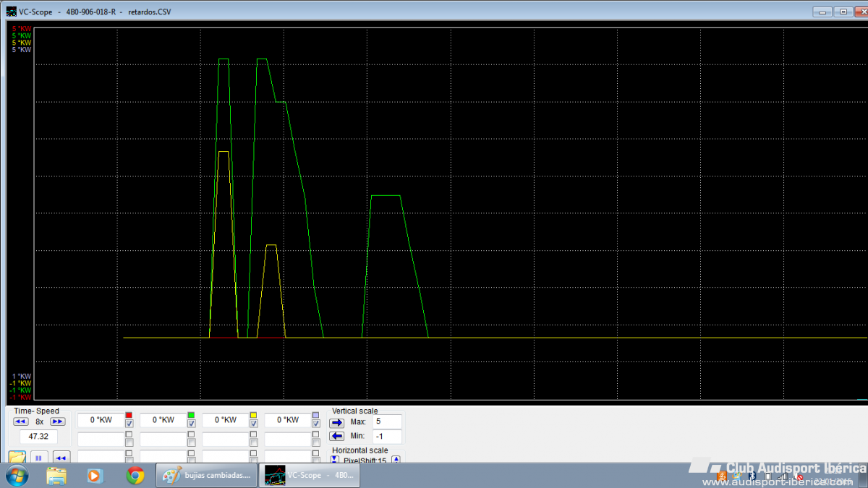Click the battery tray icon

pyautogui.click(x=767, y=476)
